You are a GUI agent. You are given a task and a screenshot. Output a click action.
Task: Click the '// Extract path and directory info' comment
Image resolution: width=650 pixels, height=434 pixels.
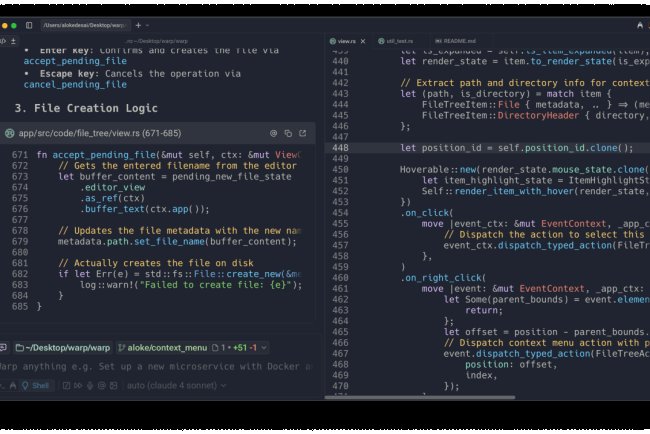point(525,83)
